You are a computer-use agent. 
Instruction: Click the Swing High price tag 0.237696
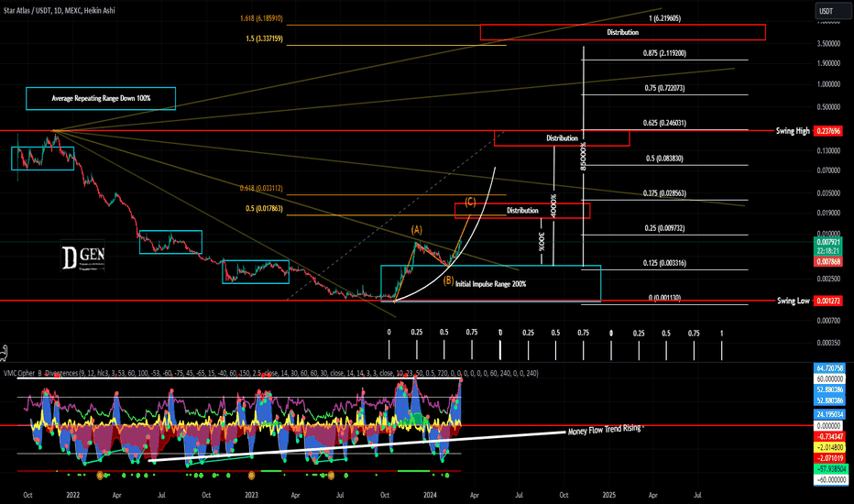point(827,131)
